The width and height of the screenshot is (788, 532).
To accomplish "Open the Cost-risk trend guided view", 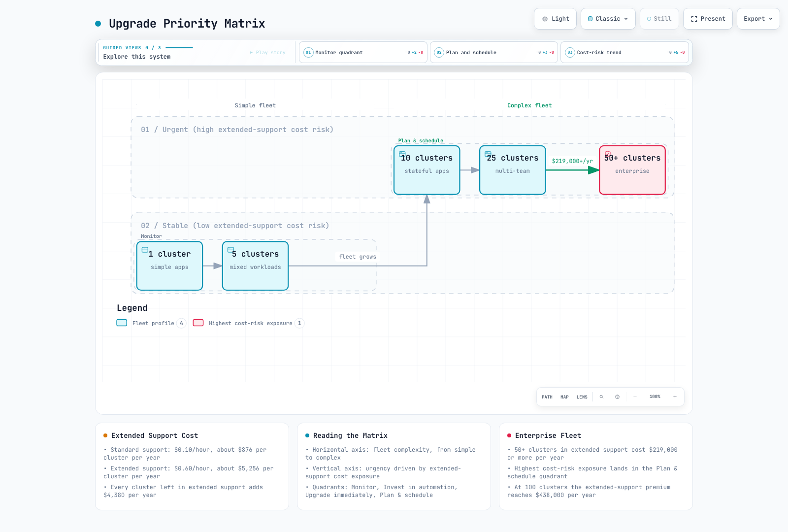I will (x=624, y=52).
